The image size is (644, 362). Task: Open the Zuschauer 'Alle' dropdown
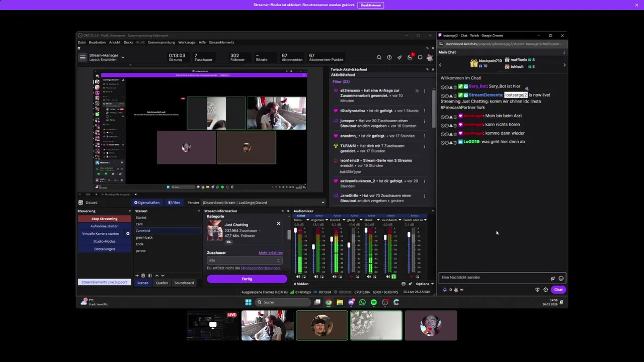245,260
